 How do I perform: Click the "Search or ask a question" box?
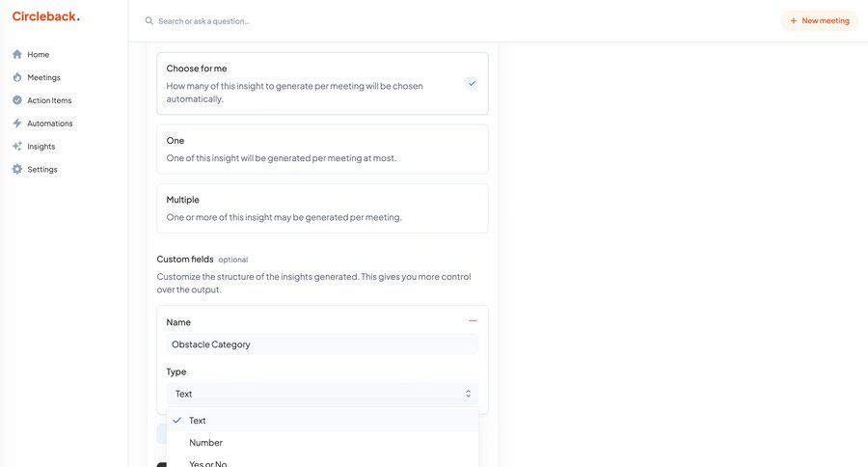point(289,21)
